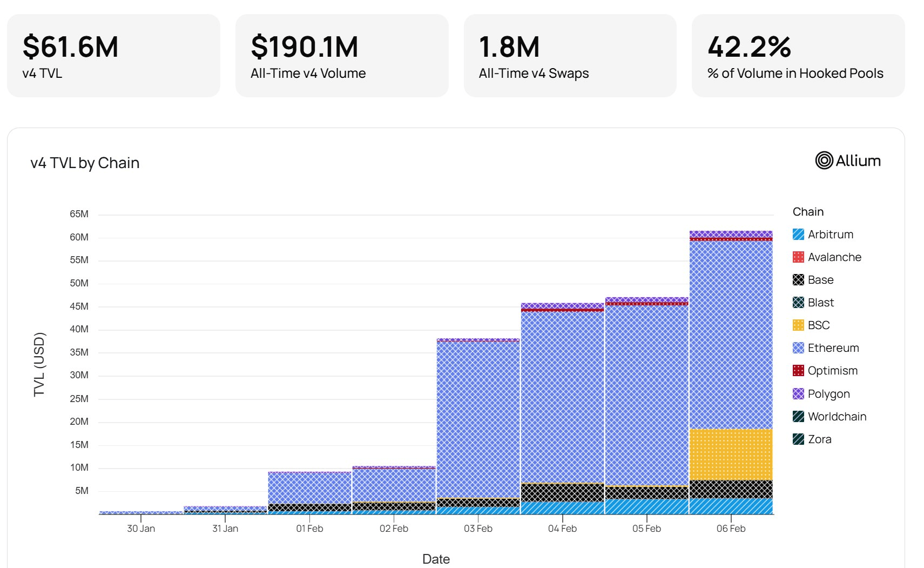Click the Arbitrum legend label
Viewport: 924px width, 568px height.
(831, 234)
